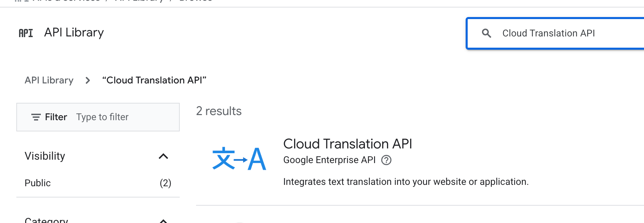
Task: Collapse the Category section chevron
Action: click(163, 221)
